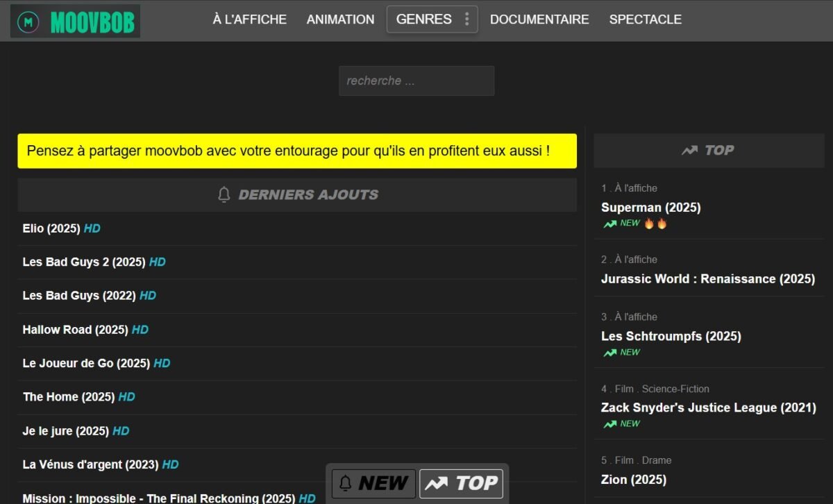This screenshot has height=504, width=833.
Task: Open the ANIMATION section
Action: point(340,19)
